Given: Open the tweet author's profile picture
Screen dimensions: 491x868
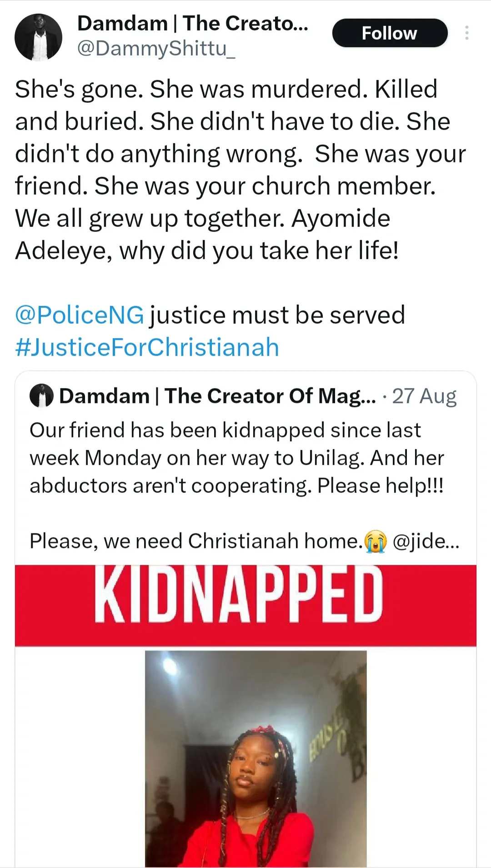Looking at the screenshot, I should pyautogui.click(x=38, y=37).
